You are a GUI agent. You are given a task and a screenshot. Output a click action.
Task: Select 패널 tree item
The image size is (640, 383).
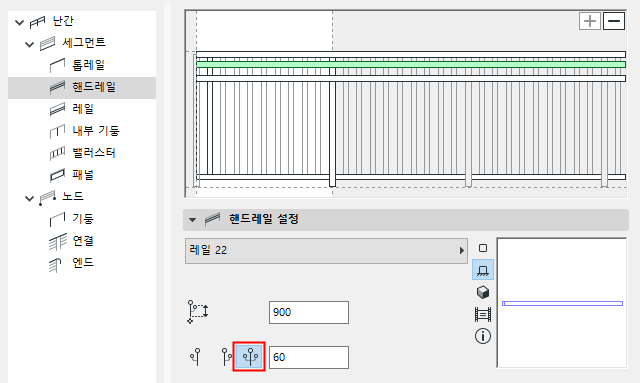(83, 175)
